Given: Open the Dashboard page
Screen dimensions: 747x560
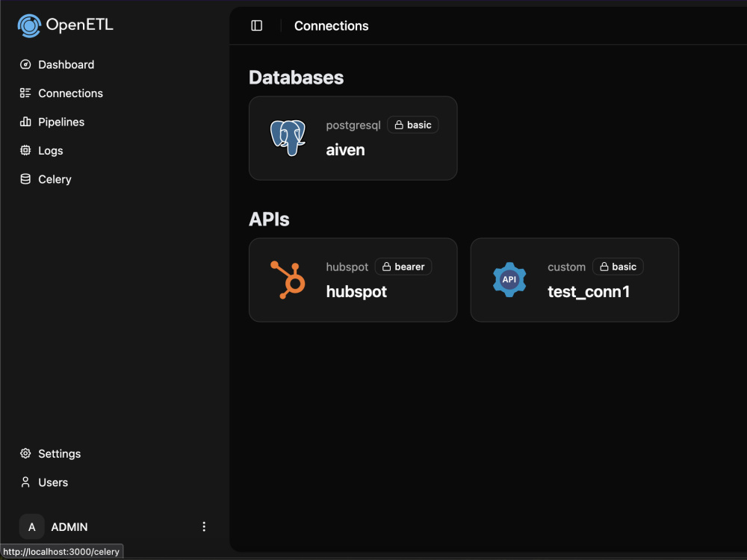Looking at the screenshot, I should tap(66, 64).
